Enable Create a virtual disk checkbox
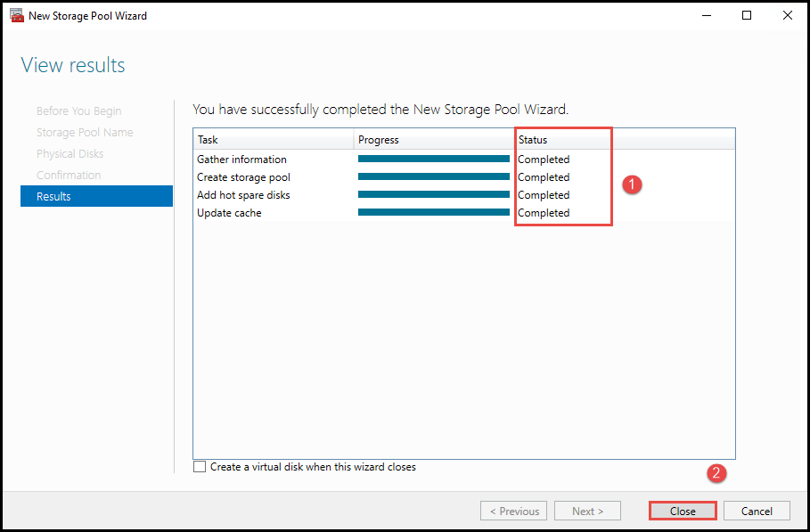Image resolution: width=810 pixels, height=532 pixels. tap(200, 467)
